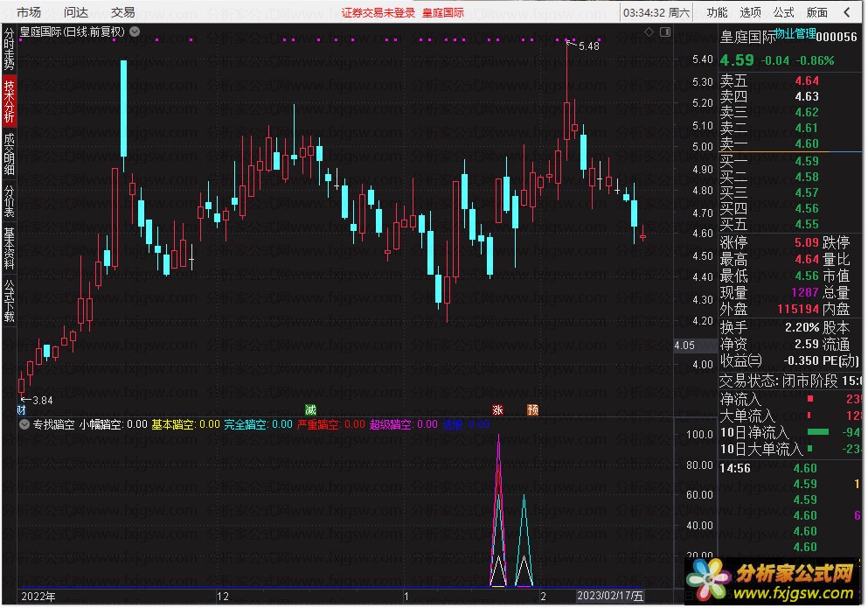Open the 市场 menu

[x=29, y=12]
